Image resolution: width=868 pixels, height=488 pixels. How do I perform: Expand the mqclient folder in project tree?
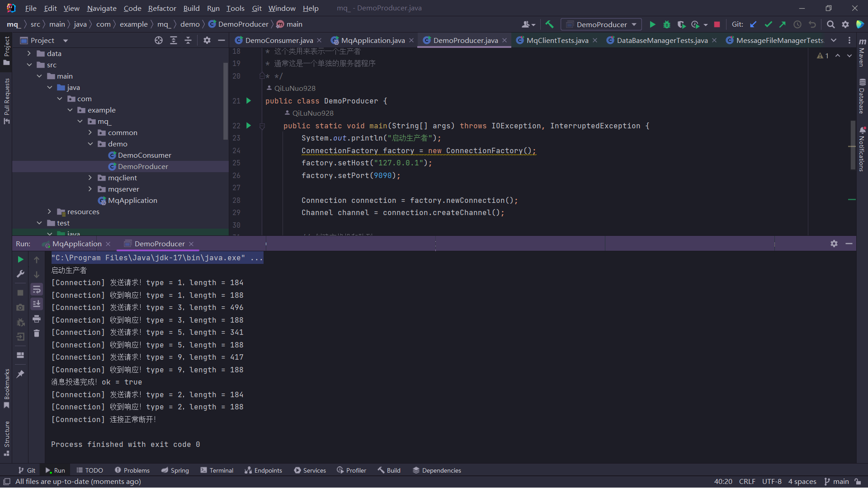90,178
